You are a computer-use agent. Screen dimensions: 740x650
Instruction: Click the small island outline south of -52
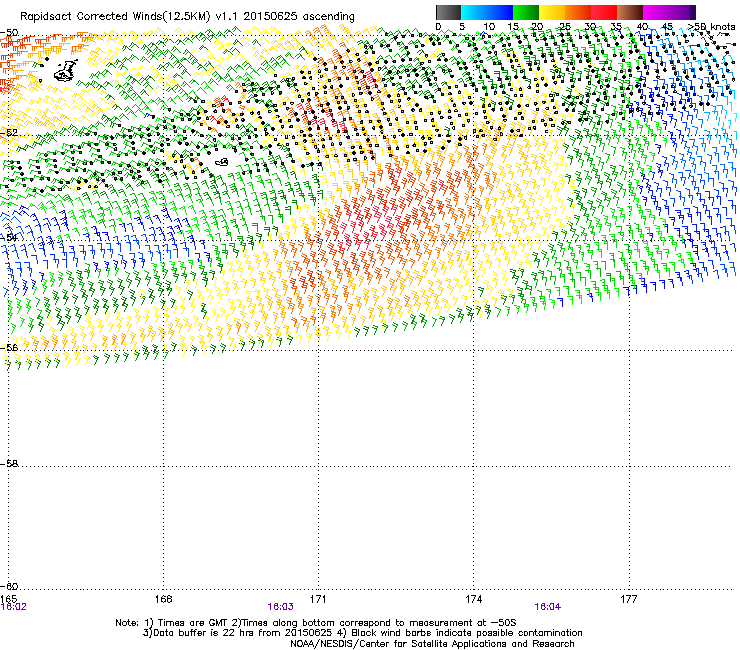click(x=222, y=162)
